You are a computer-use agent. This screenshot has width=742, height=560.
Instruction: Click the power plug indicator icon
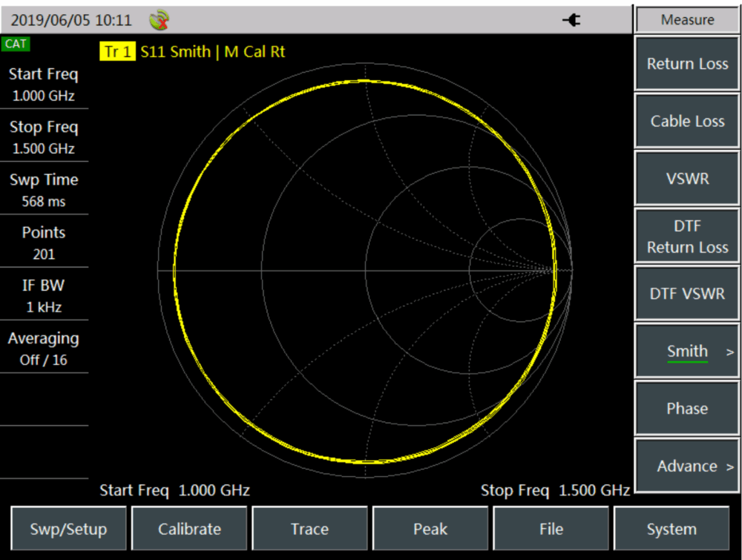point(571,21)
